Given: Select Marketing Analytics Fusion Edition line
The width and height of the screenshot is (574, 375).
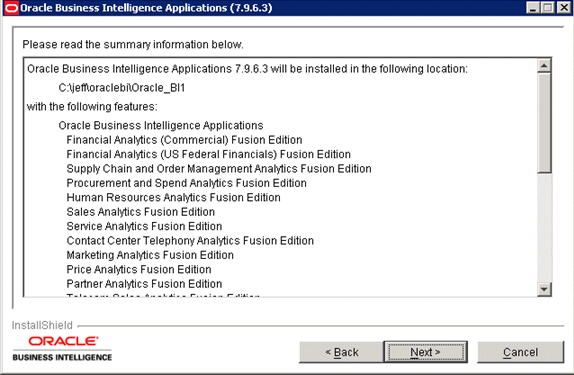Looking at the screenshot, I should pos(150,255).
